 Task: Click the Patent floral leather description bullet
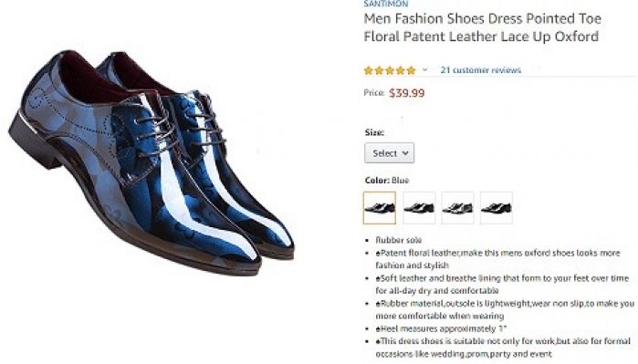[x=497, y=259]
